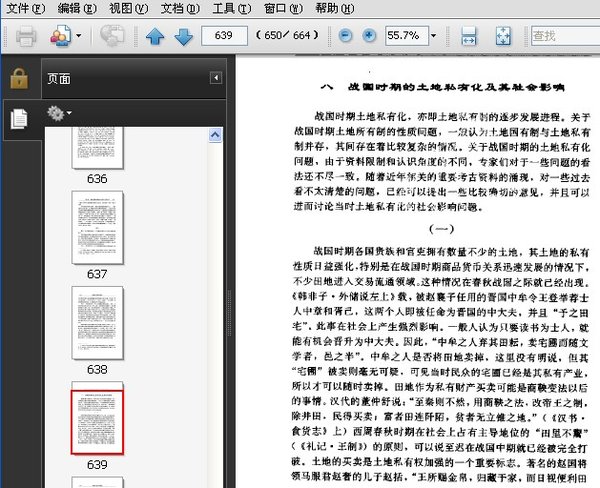Open the 工具(T) menu
Image resolution: width=600 pixels, height=488 pixels.
coord(232,8)
